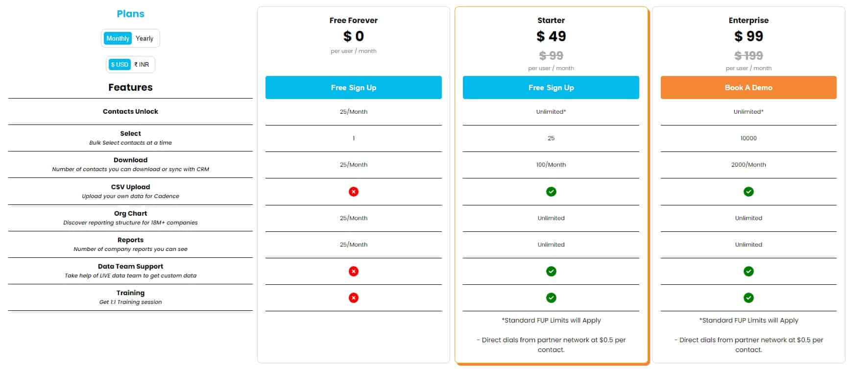Click red cross for Free Forever CSV Upload
The height and width of the screenshot is (376, 868).
point(354,192)
